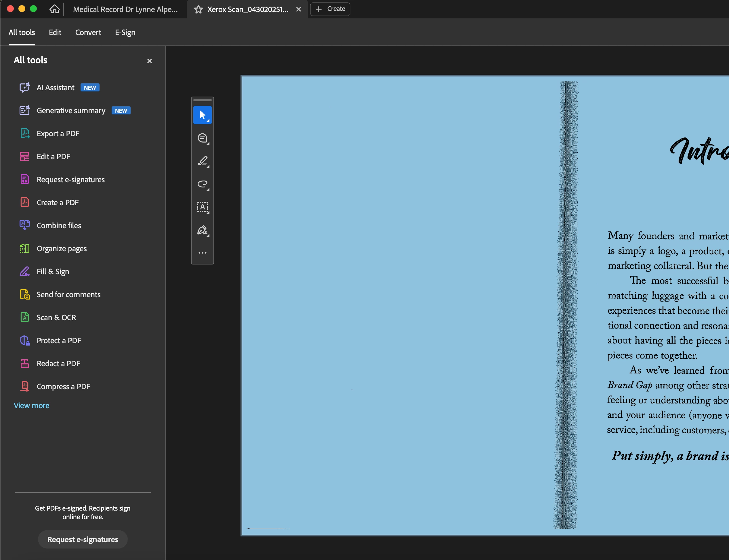This screenshot has height=560, width=729.
Task: Click the home icon
Action: (x=54, y=9)
